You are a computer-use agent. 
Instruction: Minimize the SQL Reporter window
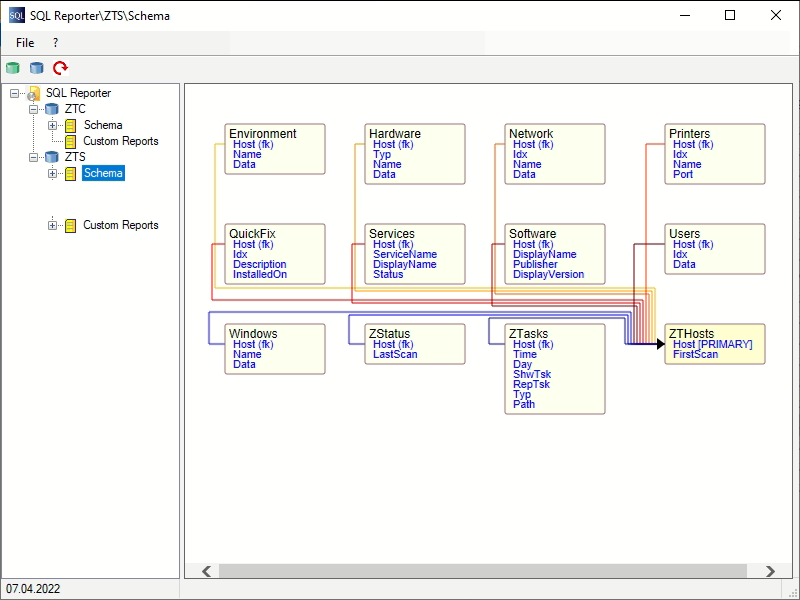pyautogui.click(x=685, y=15)
